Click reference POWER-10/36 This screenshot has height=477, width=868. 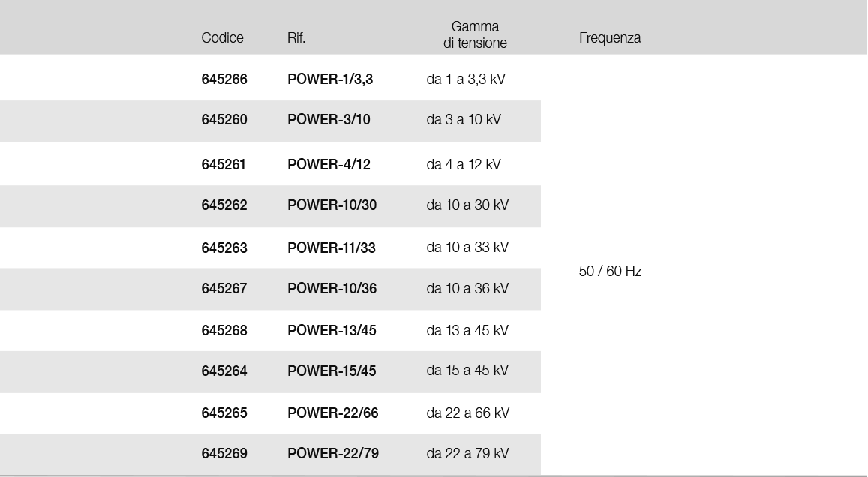click(332, 289)
